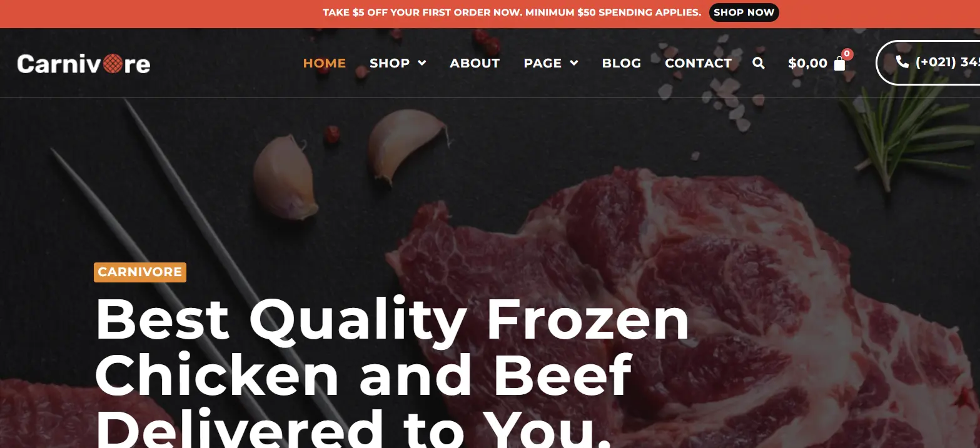This screenshot has width=980, height=448.
Task: Click the red cart count badge
Action: tap(847, 54)
